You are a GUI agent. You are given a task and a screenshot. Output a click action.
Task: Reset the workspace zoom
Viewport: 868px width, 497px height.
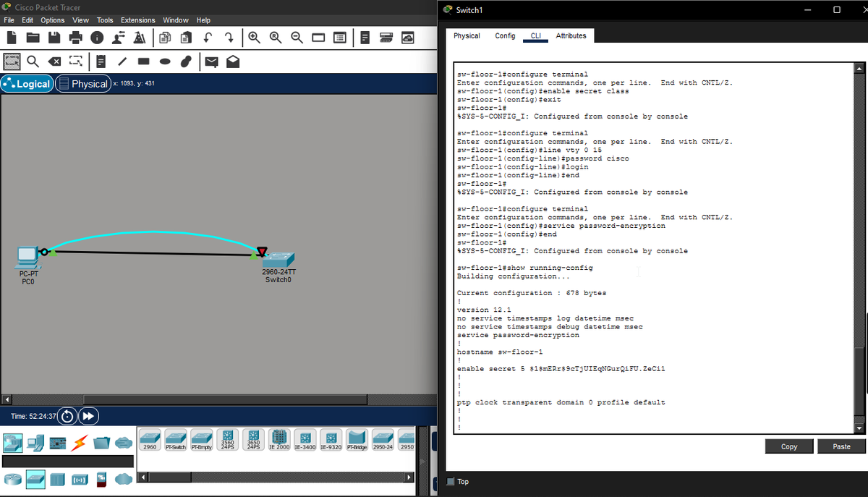(x=276, y=37)
